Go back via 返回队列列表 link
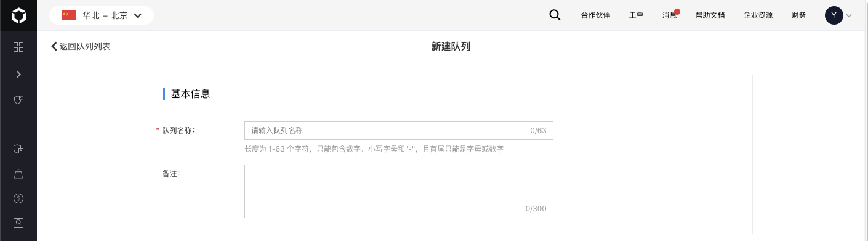 click(x=81, y=46)
